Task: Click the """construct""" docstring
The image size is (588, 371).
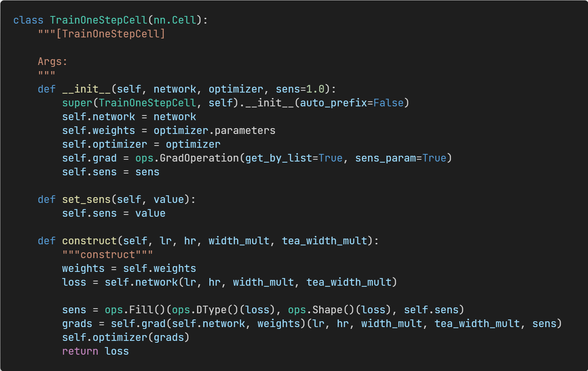Action: coord(108,254)
